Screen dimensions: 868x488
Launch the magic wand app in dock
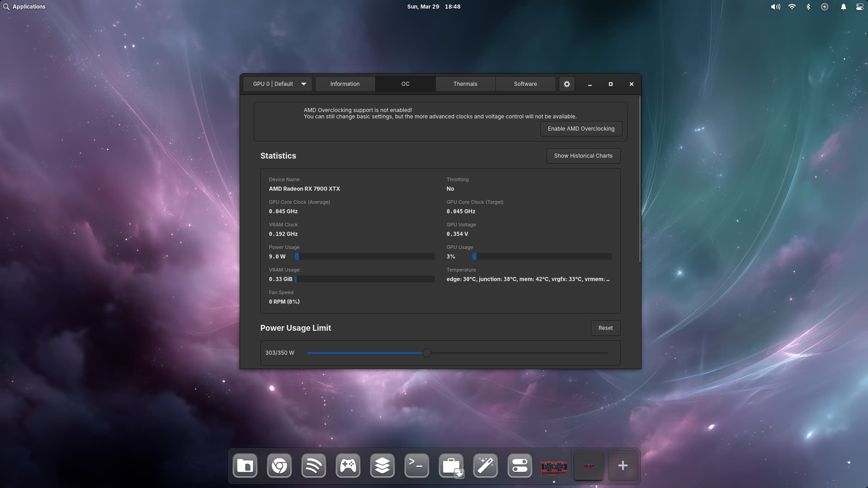pos(485,465)
